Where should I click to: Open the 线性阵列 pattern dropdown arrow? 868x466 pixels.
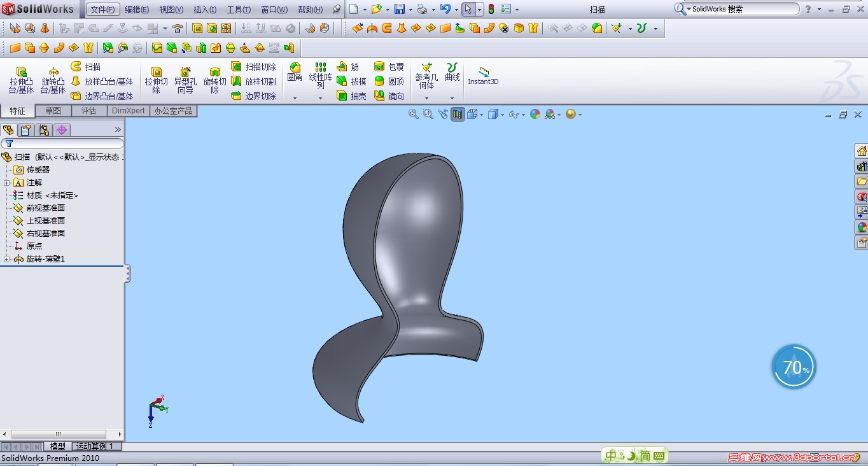(320, 98)
